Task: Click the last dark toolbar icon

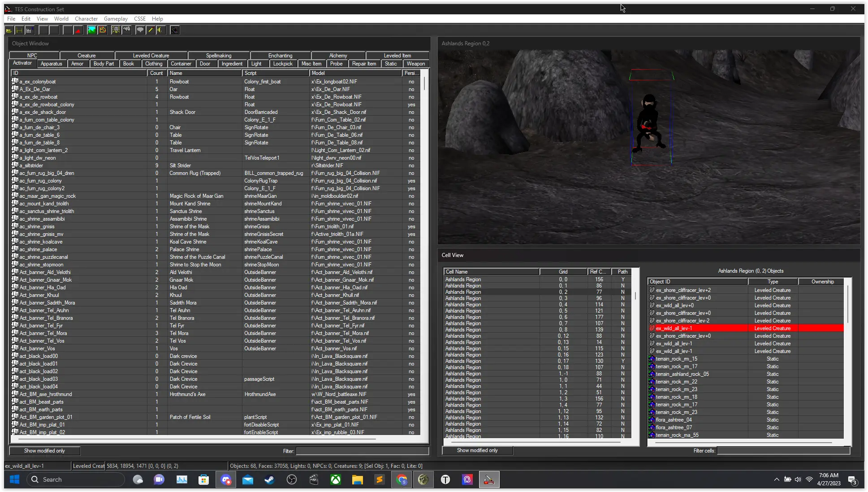Action: [x=175, y=30]
